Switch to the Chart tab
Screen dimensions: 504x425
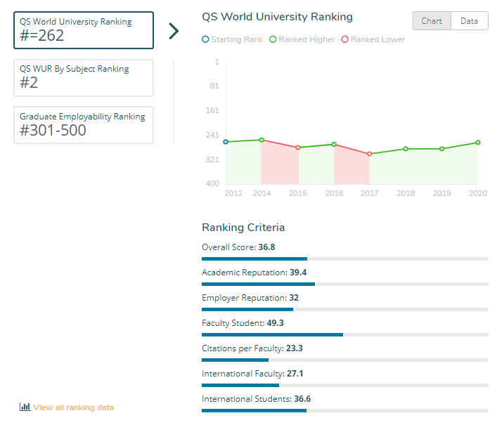[x=432, y=21]
